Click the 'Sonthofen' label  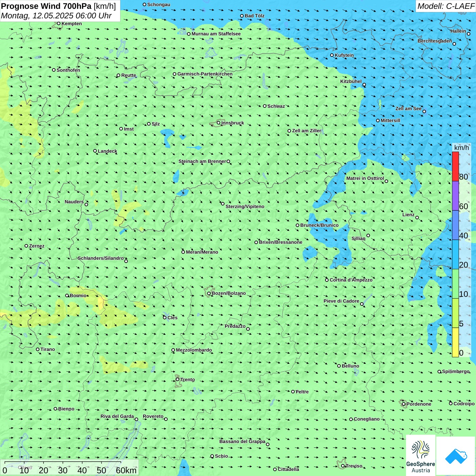pyautogui.click(x=68, y=70)
